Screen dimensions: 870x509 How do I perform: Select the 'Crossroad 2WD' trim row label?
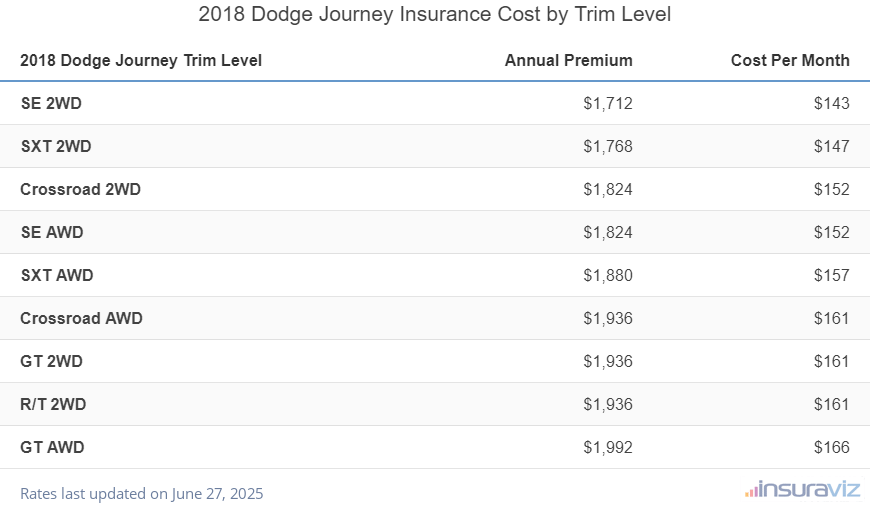point(80,189)
